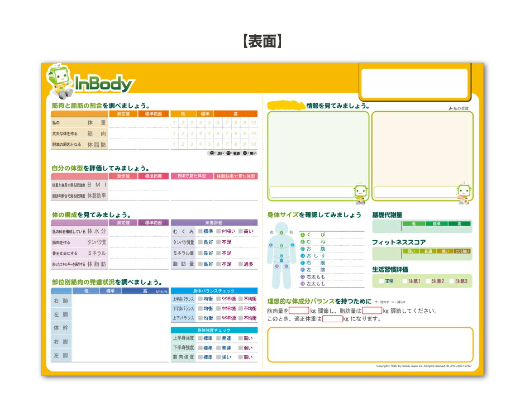Click the mascot in the green info box
525x420 pixels.
[360, 191]
